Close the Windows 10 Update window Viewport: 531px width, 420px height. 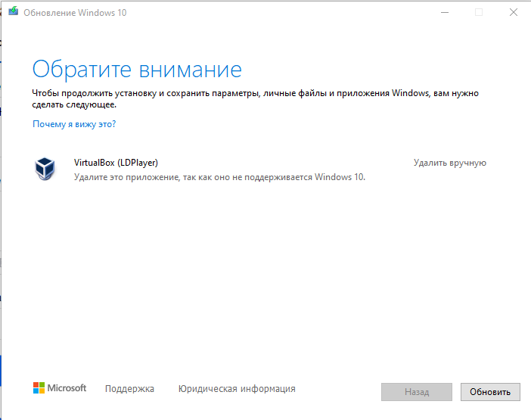point(514,13)
